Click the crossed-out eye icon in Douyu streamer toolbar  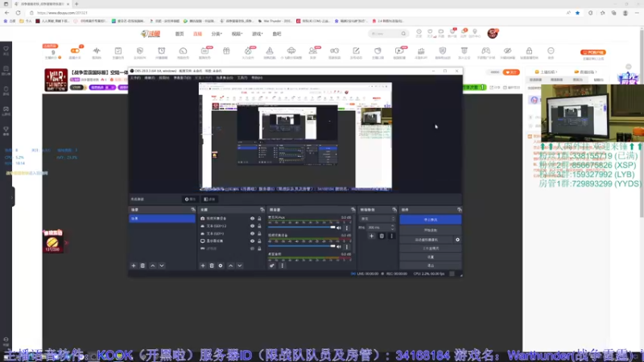click(507, 51)
